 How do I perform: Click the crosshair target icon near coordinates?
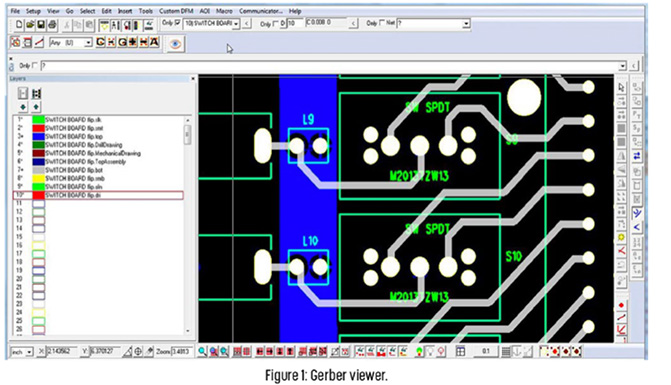[x=138, y=352]
